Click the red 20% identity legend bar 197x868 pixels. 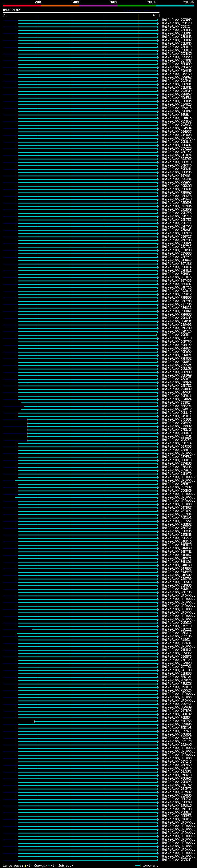pyautogui.click(x=22, y=6)
